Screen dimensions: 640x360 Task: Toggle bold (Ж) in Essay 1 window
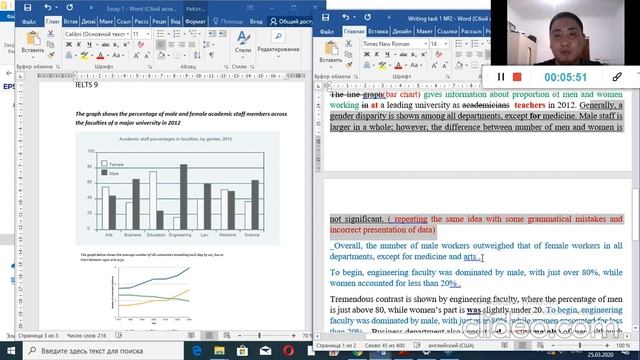(69, 44)
